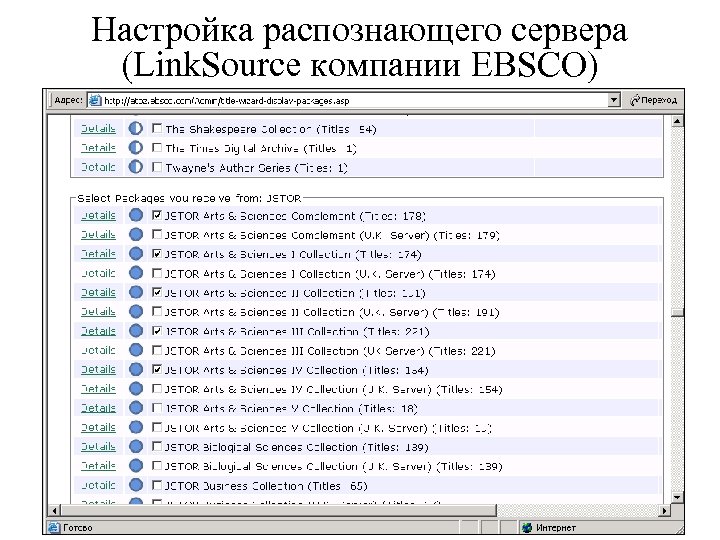The height and width of the screenshot is (540, 720).
Task: Check Arts & Sciences V Collection (Titles: 18) box
Action: (157, 408)
